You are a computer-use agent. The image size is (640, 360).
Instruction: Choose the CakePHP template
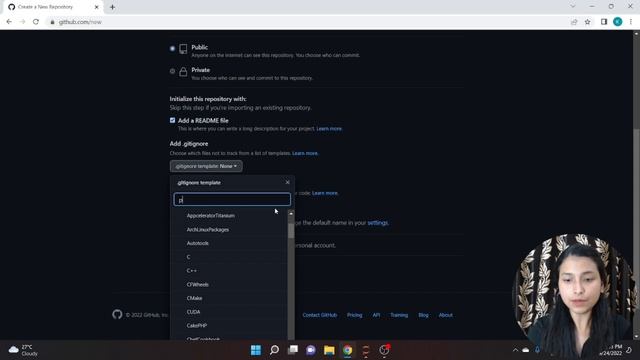point(197,326)
